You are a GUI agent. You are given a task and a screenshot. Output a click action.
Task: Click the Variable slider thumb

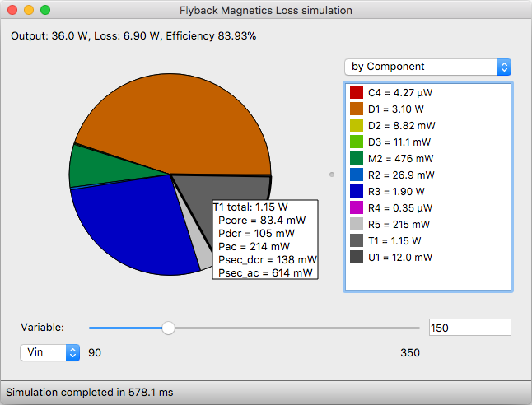[x=168, y=328]
